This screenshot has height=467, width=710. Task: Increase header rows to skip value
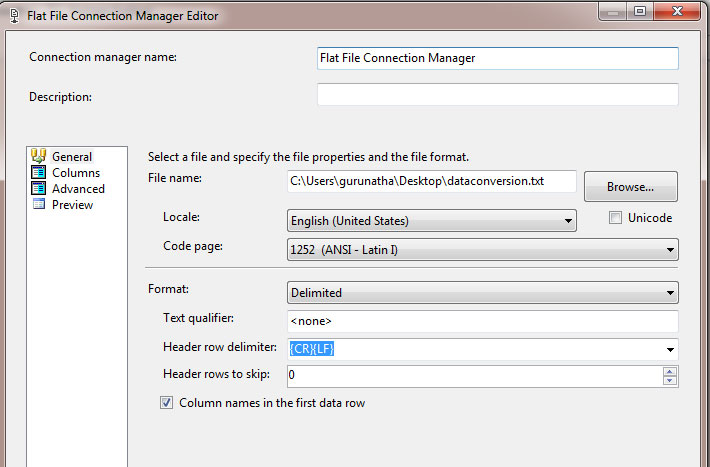pyautogui.click(x=670, y=372)
